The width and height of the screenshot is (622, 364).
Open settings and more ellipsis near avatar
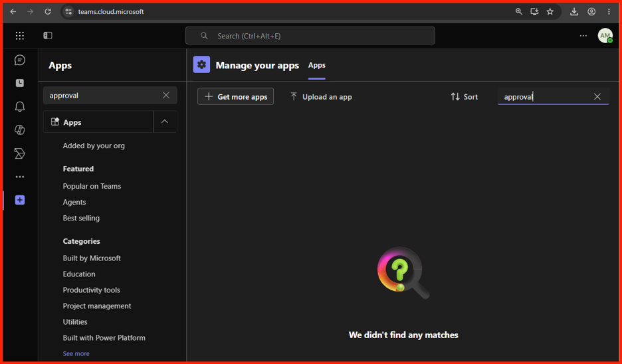click(x=583, y=36)
